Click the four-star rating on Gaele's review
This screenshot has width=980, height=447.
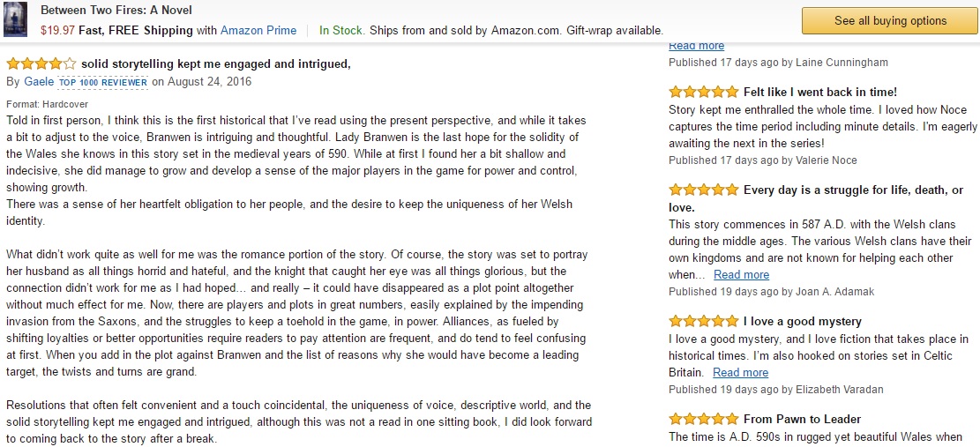point(41,63)
